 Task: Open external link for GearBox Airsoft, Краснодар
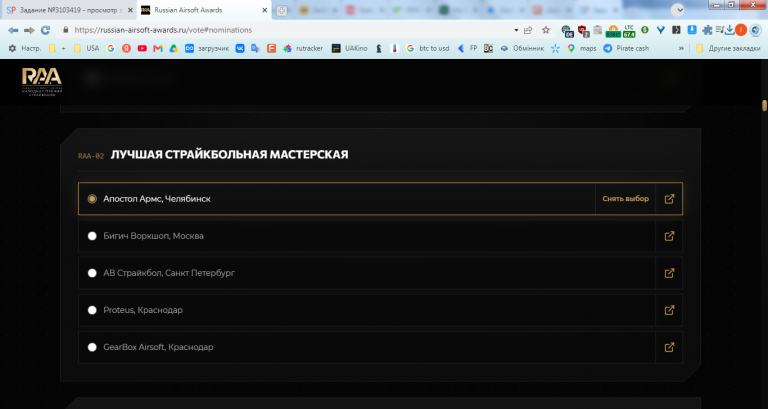coord(669,347)
